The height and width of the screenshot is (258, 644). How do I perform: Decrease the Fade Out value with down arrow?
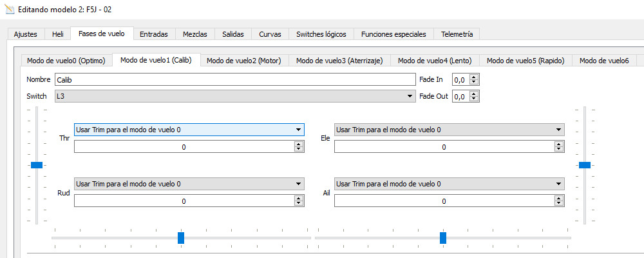(x=475, y=99)
